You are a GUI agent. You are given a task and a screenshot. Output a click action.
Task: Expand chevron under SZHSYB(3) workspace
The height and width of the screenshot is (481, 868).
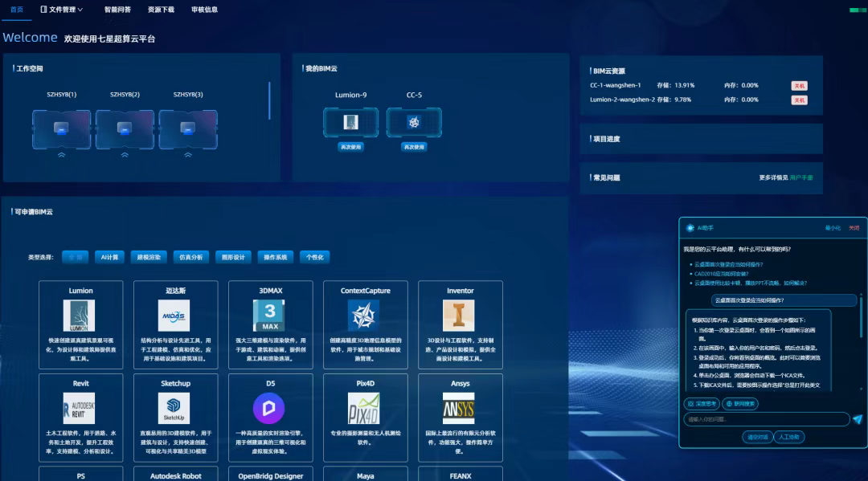coord(188,155)
